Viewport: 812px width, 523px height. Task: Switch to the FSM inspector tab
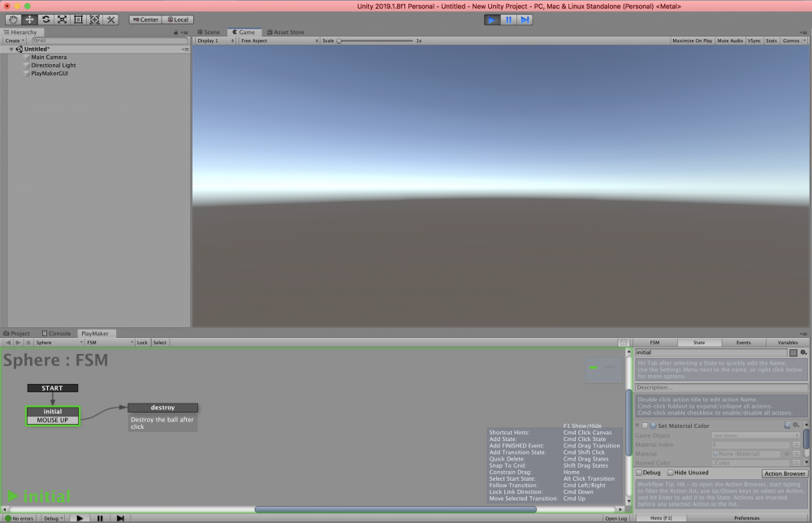click(654, 342)
